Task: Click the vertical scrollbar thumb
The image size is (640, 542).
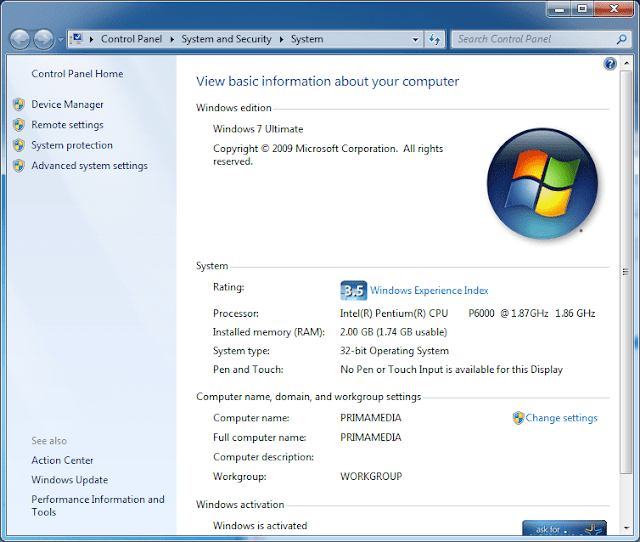Action: 626,272
